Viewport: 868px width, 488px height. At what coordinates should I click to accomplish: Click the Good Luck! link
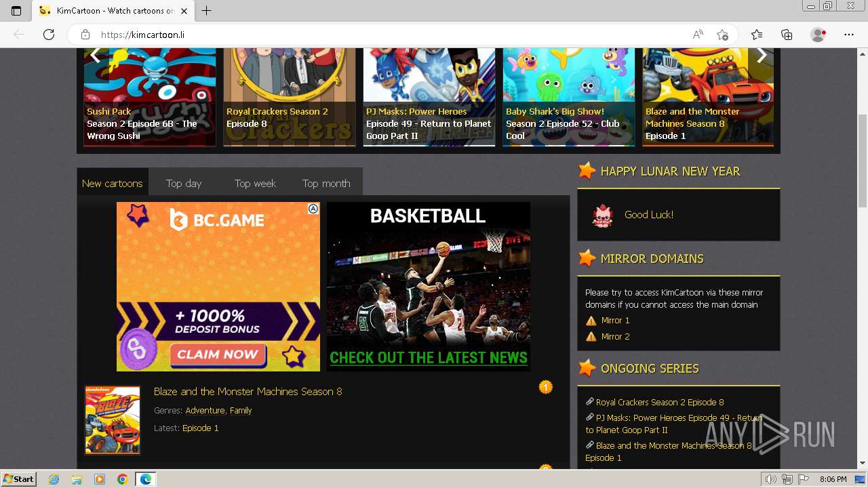649,214
